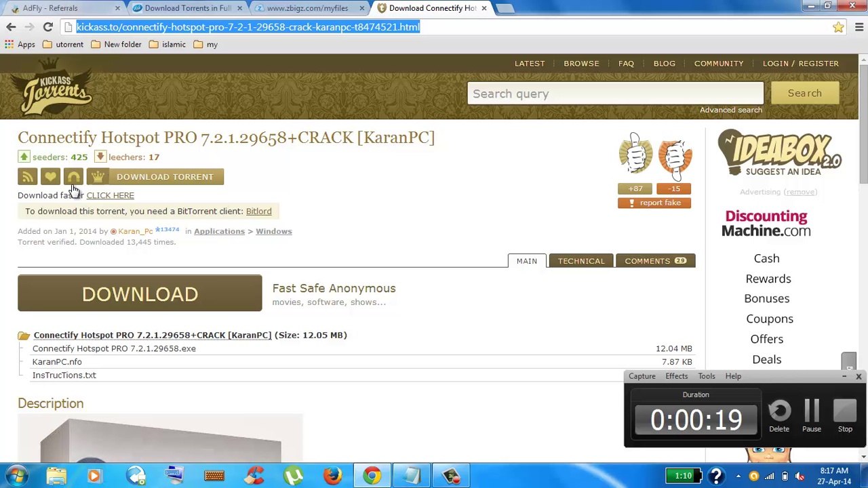Screen dimensions: 868x488
Task: Click the browser address bar
Action: [448, 27]
